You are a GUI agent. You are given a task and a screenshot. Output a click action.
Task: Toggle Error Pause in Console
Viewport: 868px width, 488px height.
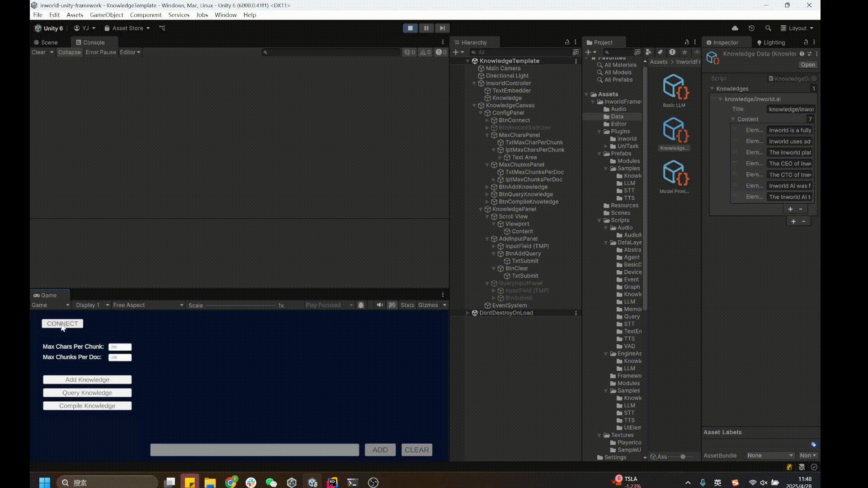point(100,52)
